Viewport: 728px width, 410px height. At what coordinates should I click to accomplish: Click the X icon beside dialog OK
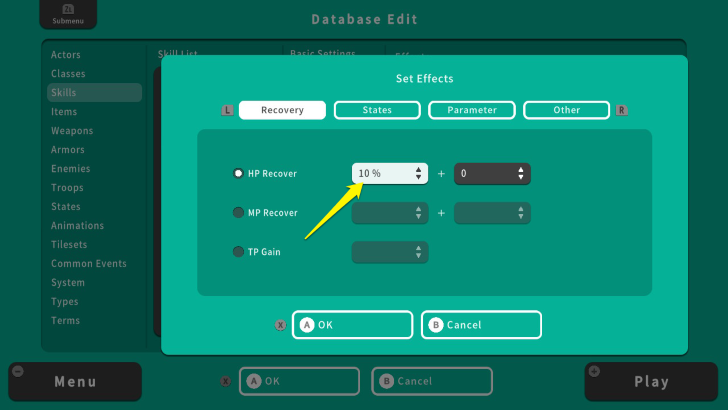point(280,325)
